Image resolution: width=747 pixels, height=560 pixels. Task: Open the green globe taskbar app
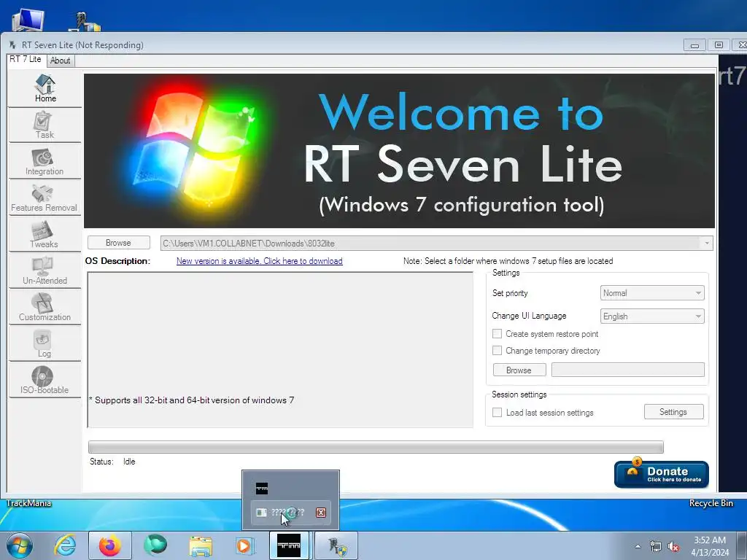155,545
